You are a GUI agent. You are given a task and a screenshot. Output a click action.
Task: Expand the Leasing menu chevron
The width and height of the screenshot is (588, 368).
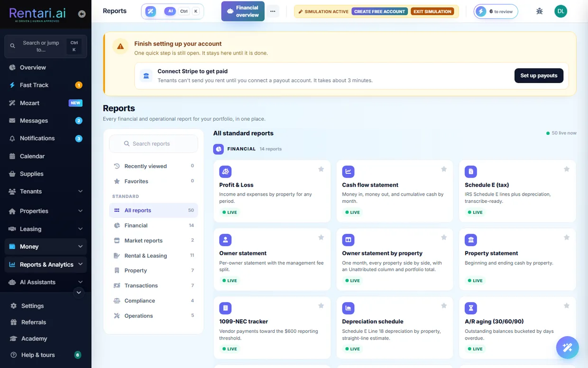point(80,229)
